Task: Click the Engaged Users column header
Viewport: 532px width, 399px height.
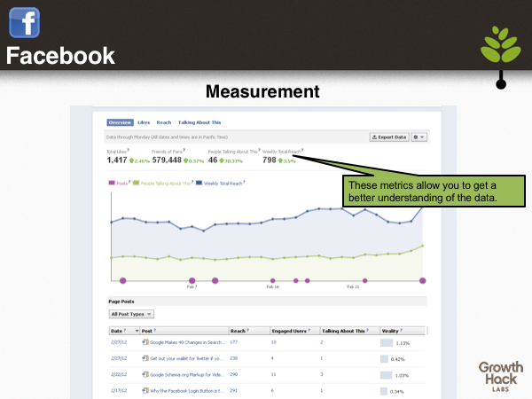Action: (289, 331)
